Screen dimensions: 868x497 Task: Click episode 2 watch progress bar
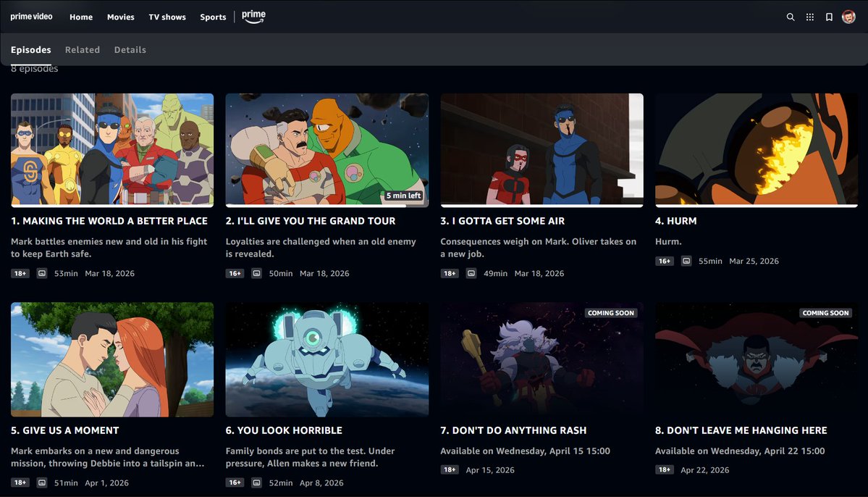[327, 206]
